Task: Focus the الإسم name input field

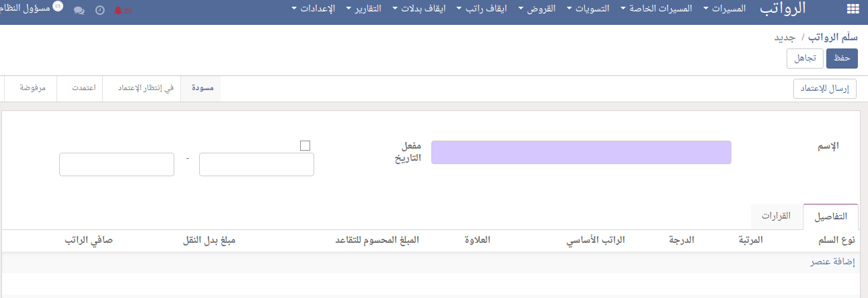Action: pyautogui.click(x=581, y=152)
